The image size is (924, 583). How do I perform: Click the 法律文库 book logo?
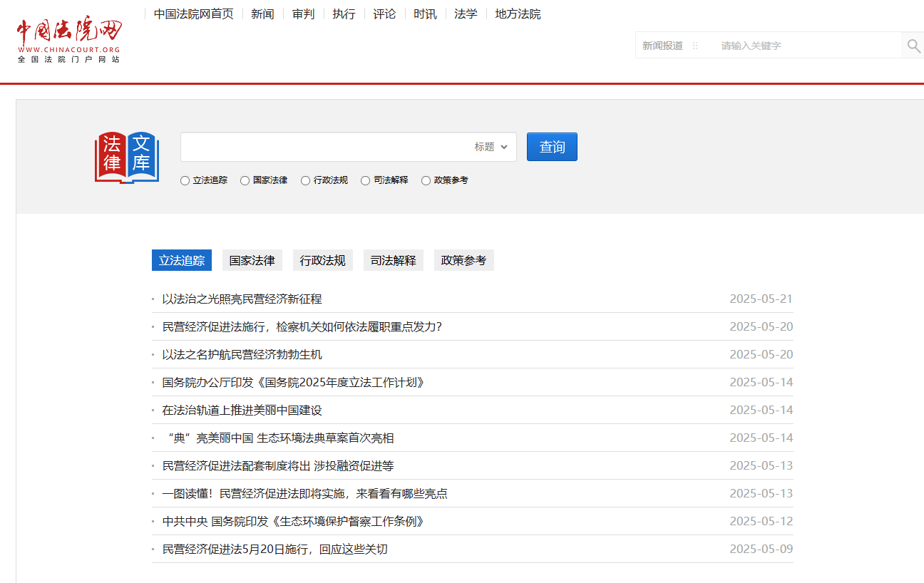[127, 158]
